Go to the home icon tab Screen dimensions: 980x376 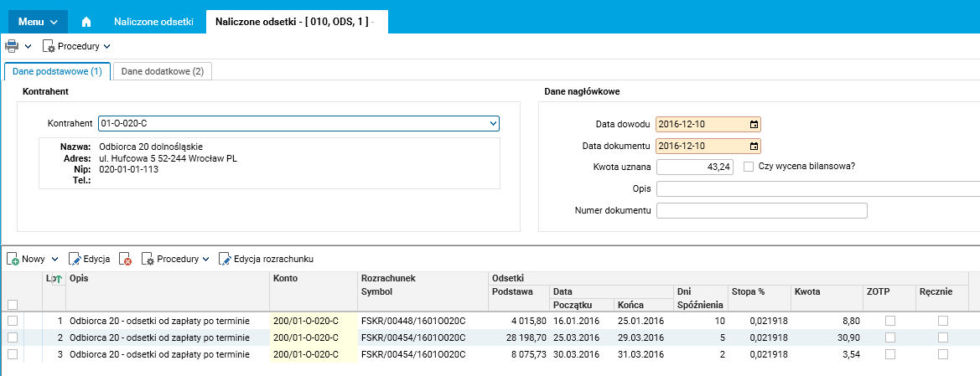click(87, 21)
